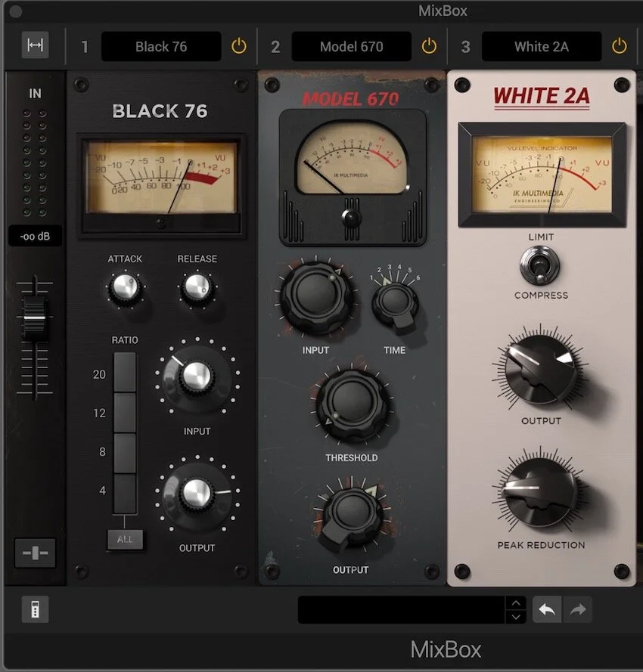This screenshot has width=643, height=672.
Task: Click the Black 76 Input knob
Action: [x=197, y=377]
